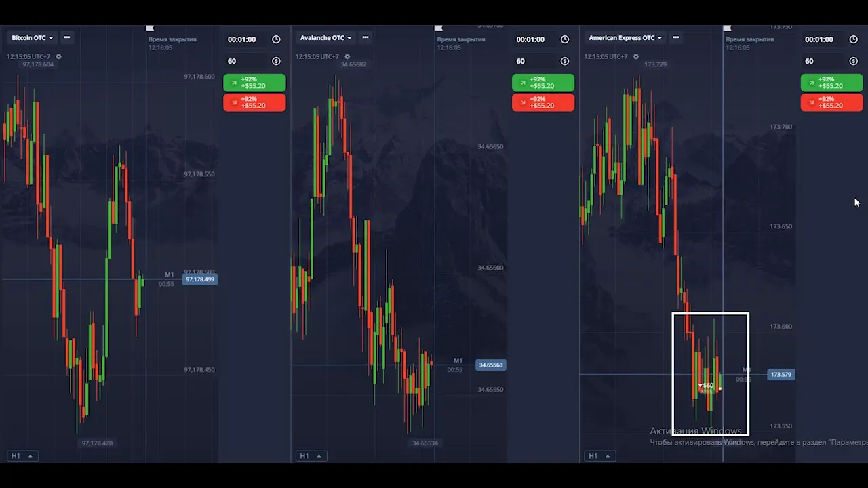
Task: Click the expiry flag marker on Bitcoin chart
Action: point(151,28)
